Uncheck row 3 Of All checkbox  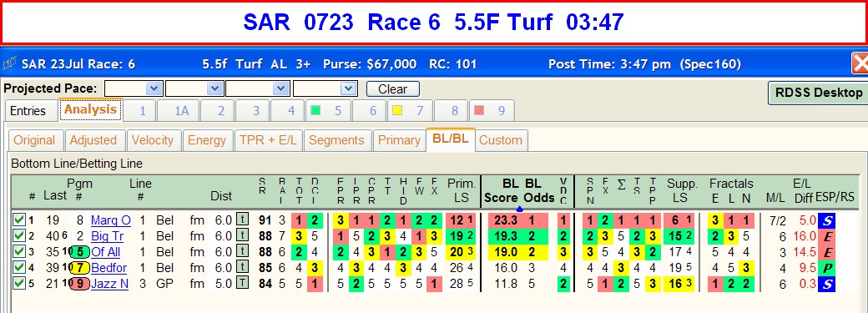pos(19,252)
